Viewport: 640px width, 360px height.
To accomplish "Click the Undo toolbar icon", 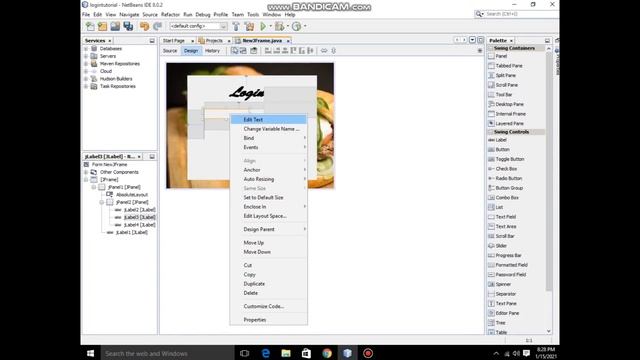I will (x=144, y=27).
